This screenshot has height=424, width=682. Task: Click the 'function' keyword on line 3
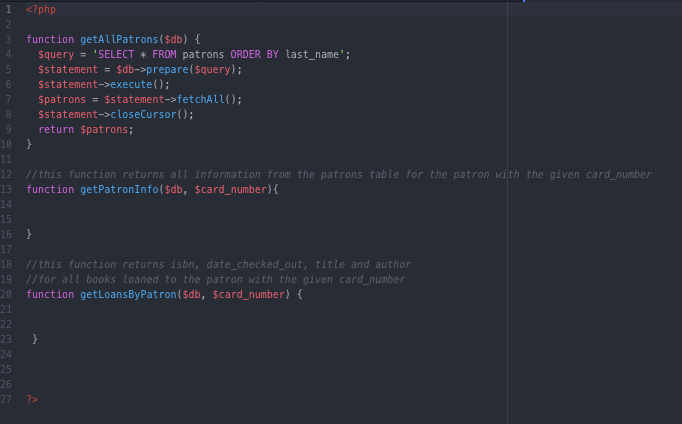pos(50,40)
